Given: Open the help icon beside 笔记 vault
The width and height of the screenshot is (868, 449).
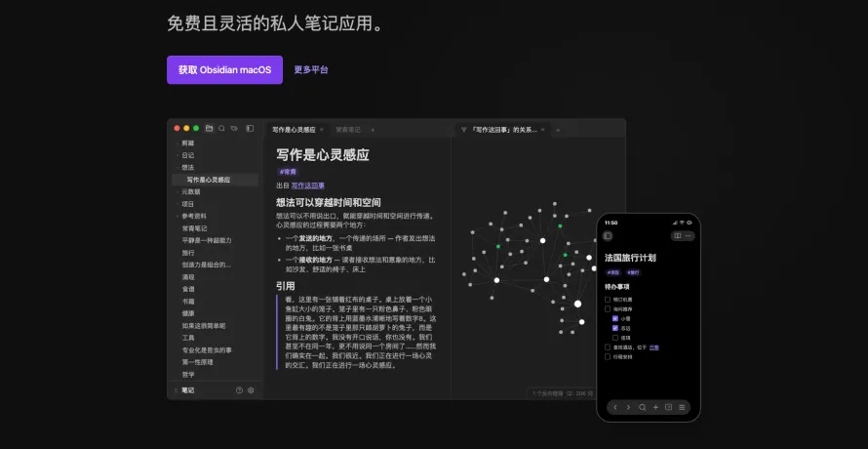Looking at the screenshot, I should click(x=239, y=390).
